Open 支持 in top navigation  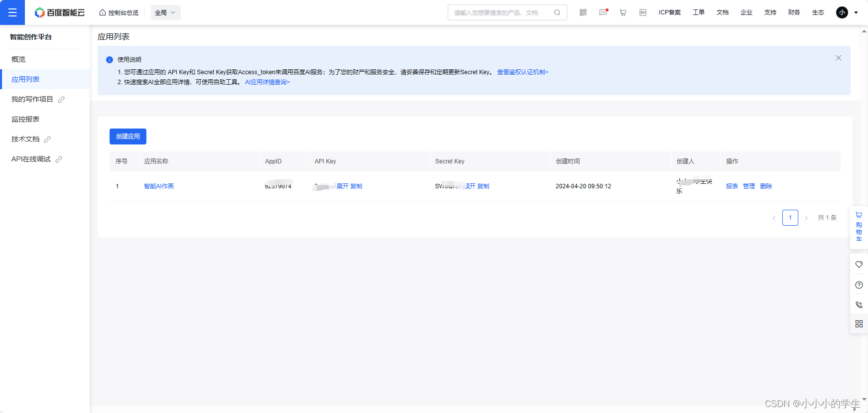click(770, 12)
